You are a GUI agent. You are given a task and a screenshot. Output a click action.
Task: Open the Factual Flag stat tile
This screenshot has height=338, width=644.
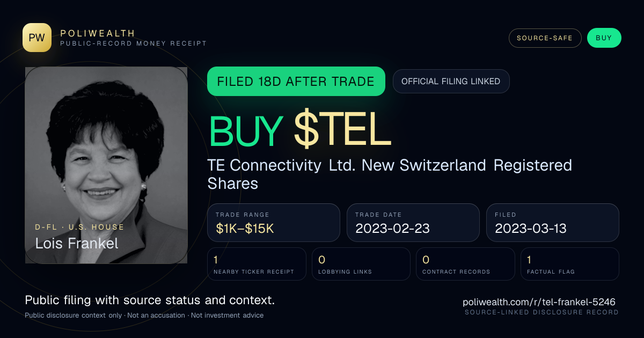570,264
